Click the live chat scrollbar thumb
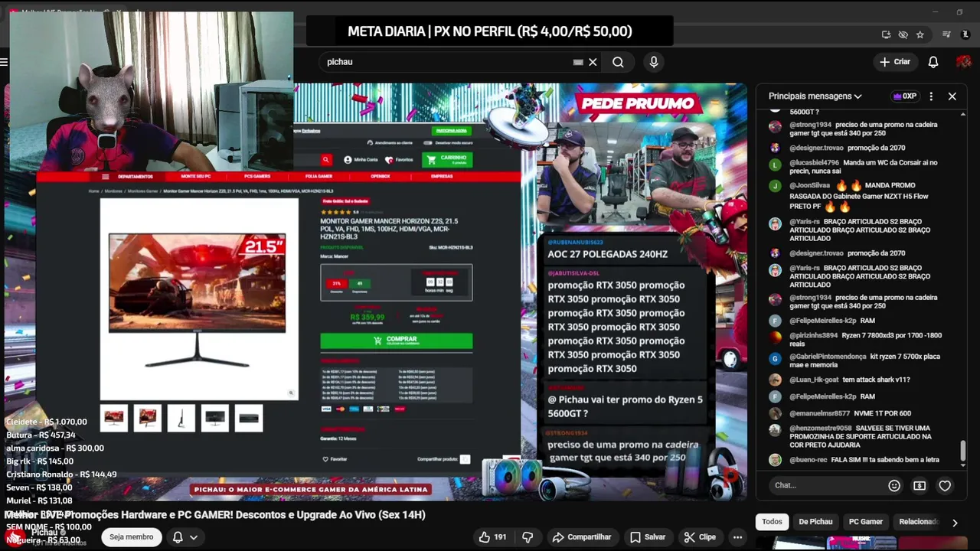 [x=963, y=452]
